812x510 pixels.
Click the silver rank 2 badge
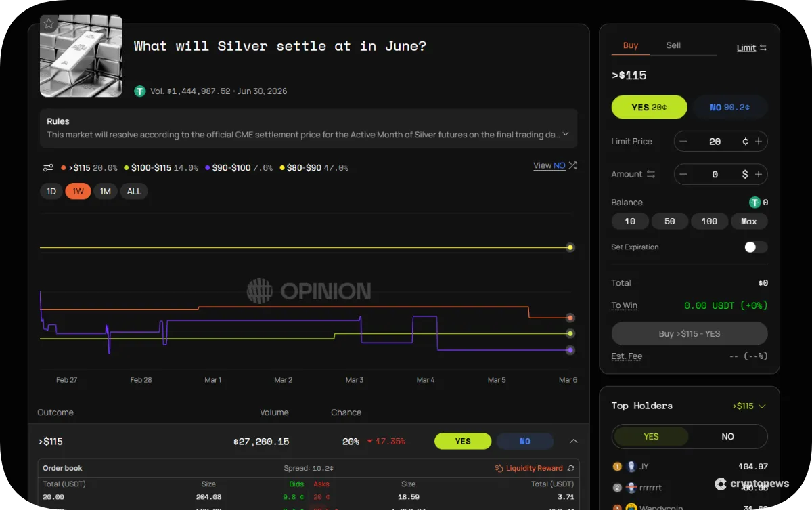[x=616, y=487]
